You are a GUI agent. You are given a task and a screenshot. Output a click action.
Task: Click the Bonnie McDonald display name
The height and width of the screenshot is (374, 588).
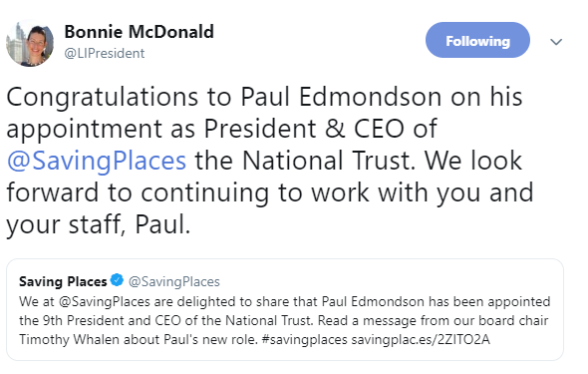click(140, 32)
